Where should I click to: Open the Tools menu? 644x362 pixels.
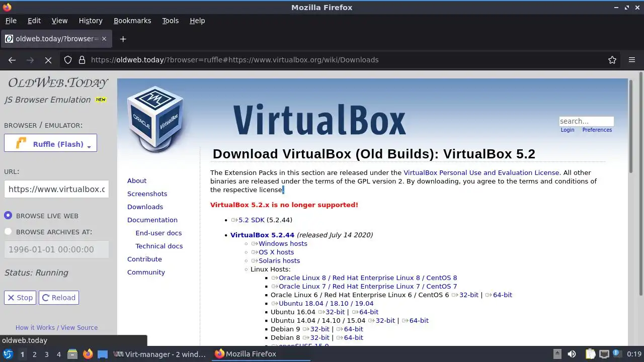click(x=170, y=21)
